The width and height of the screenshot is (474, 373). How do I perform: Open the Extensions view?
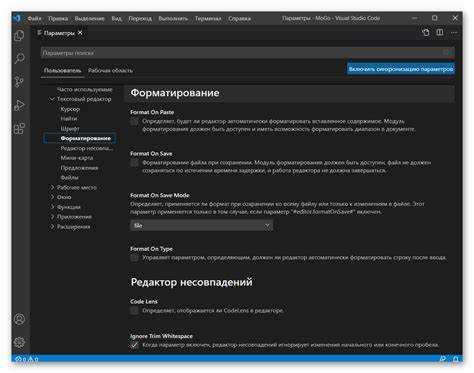click(x=19, y=128)
